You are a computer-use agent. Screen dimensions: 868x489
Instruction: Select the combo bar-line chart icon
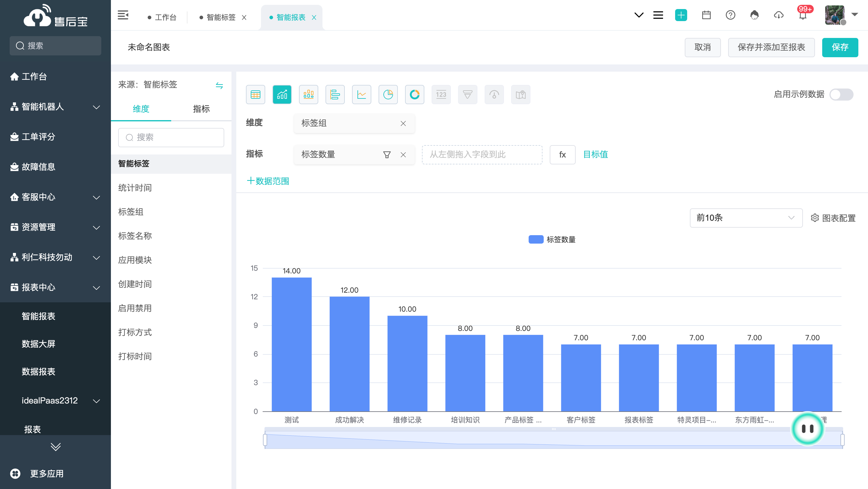[x=282, y=95]
